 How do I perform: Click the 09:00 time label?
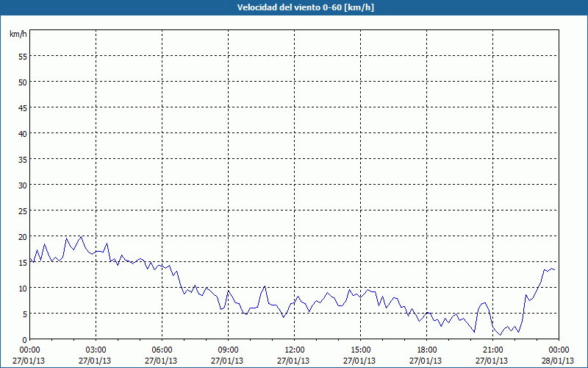click(229, 350)
